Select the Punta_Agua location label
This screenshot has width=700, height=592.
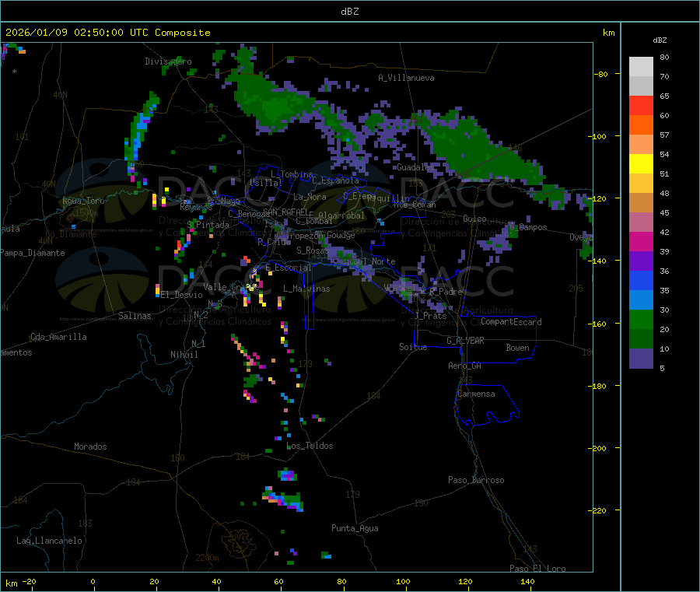355,528
